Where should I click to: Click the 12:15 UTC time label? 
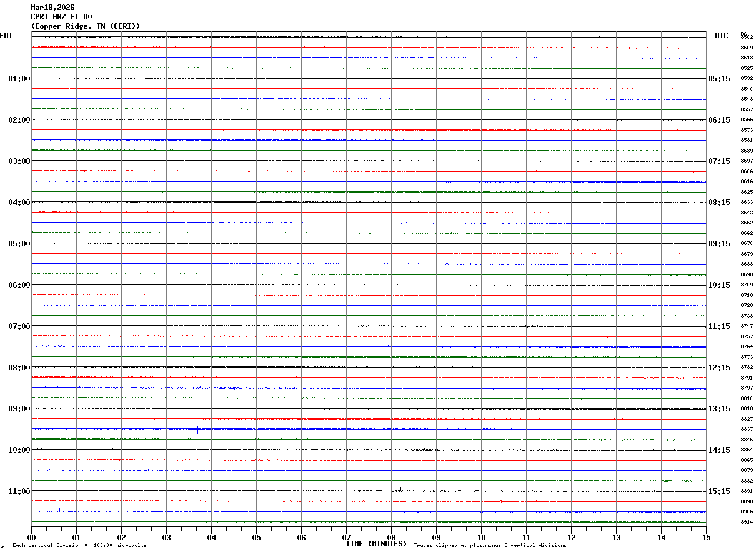tap(719, 368)
